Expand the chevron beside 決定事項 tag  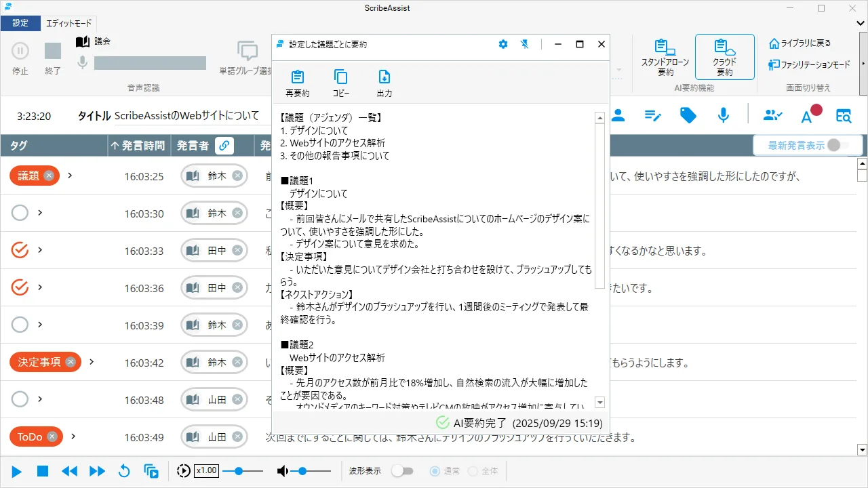point(92,362)
